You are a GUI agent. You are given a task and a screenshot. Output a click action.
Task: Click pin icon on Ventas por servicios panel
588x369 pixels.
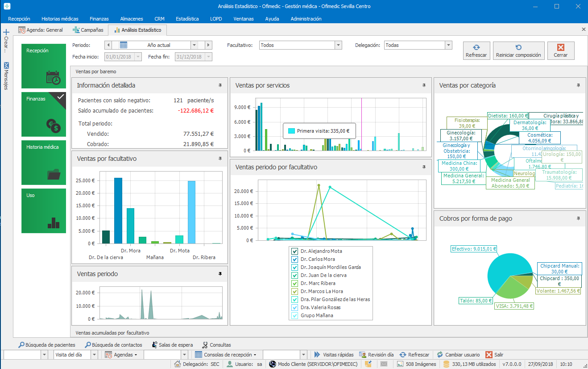(x=424, y=85)
